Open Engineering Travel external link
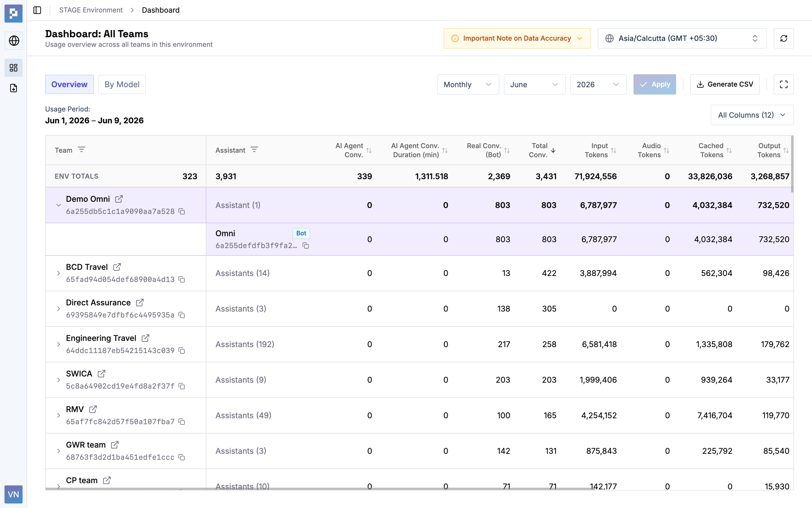The height and width of the screenshot is (508, 812). pyautogui.click(x=145, y=338)
